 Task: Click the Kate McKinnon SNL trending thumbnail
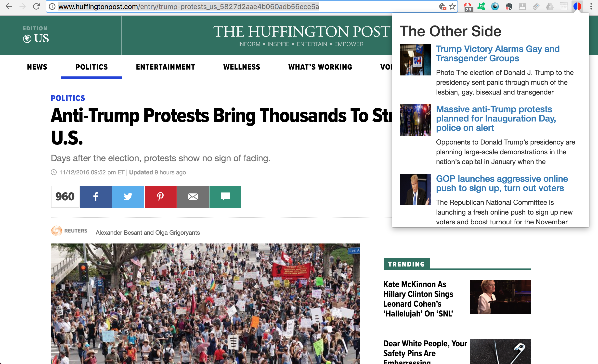click(x=500, y=297)
